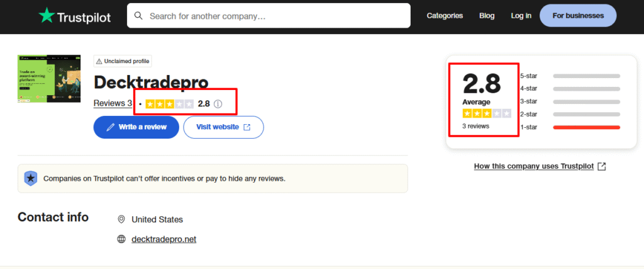The height and width of the screenshot is (269, 644).
Task: Click the United States text
Action: [157, 220]
